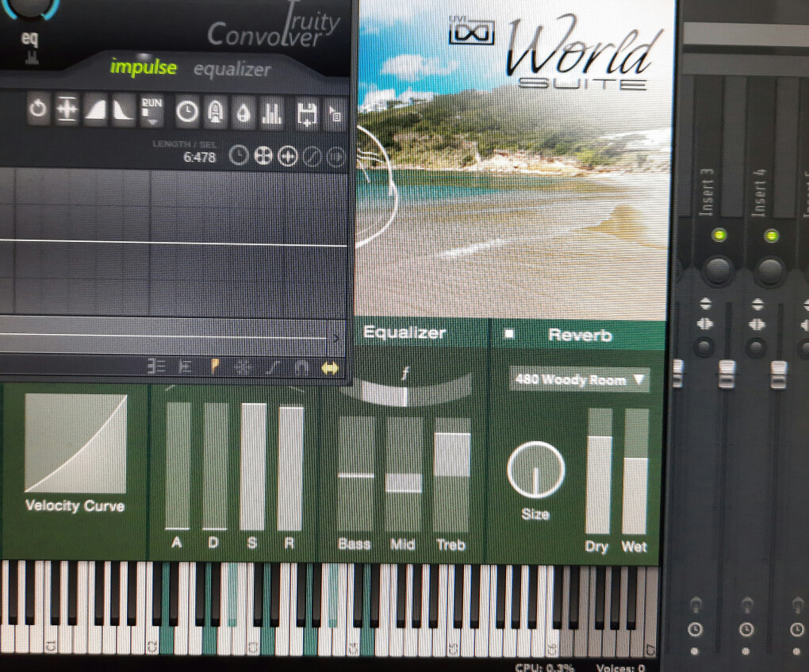
Task: Toggle the Insert 3 green mute LED
Action: [x=719, y=236]
